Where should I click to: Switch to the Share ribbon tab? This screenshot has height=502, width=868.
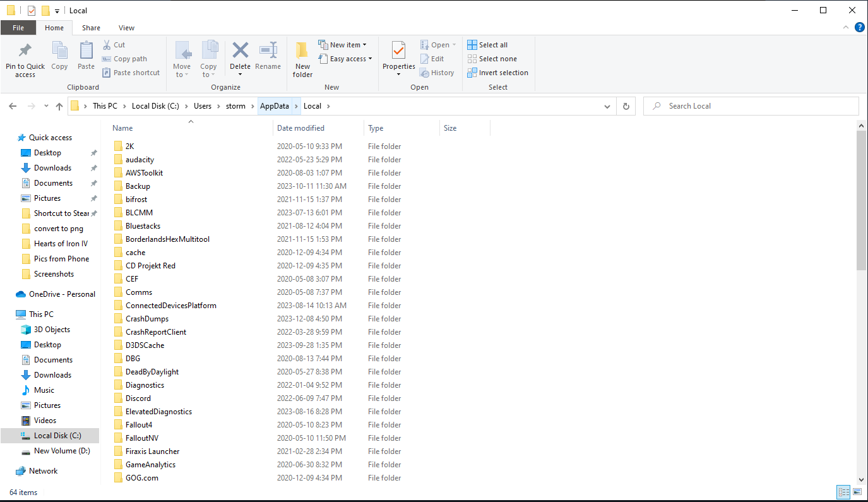[91, 28]
